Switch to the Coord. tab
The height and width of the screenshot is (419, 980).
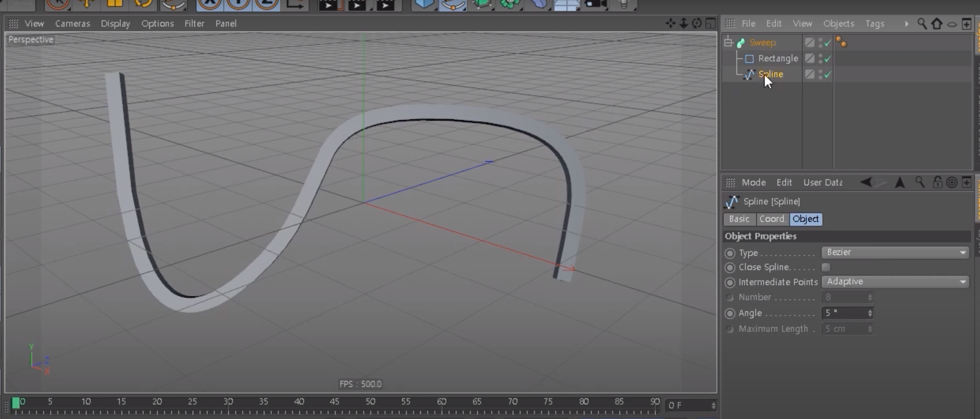[x=773, y=219]
